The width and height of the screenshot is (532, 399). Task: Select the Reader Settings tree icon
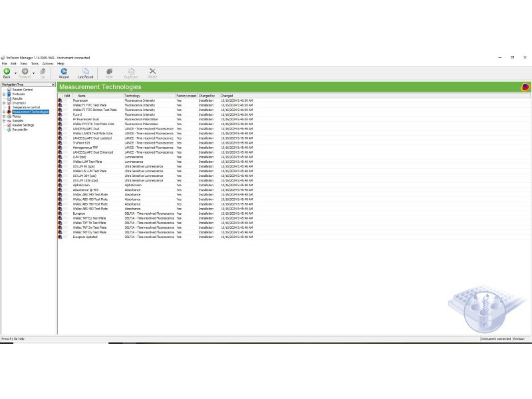(x=9, y=125)
